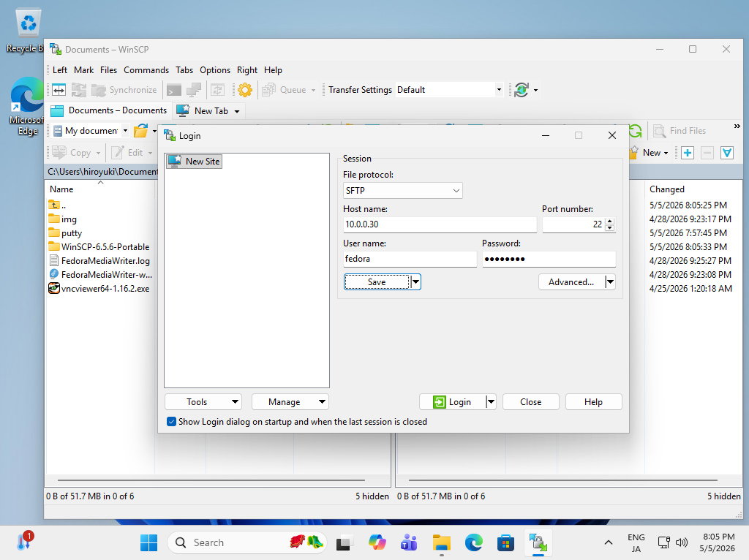This screenshot has height=560, width=749.
Task: Open the Help menu
Action: [273, 70]
